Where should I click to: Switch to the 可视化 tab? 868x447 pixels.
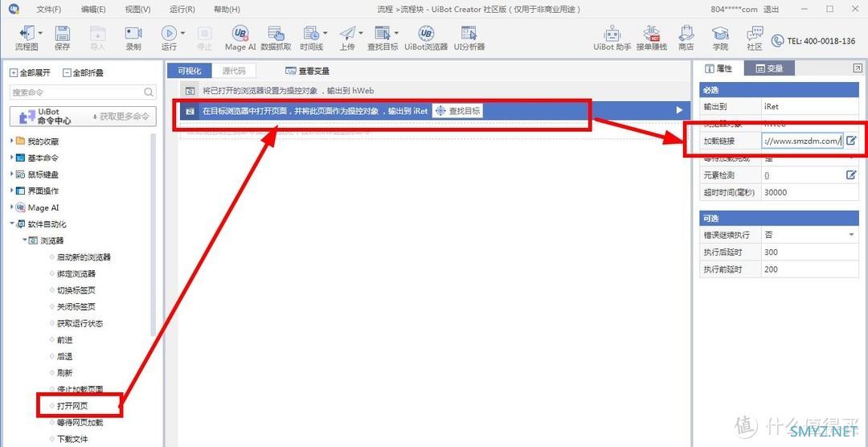point(190,70)
